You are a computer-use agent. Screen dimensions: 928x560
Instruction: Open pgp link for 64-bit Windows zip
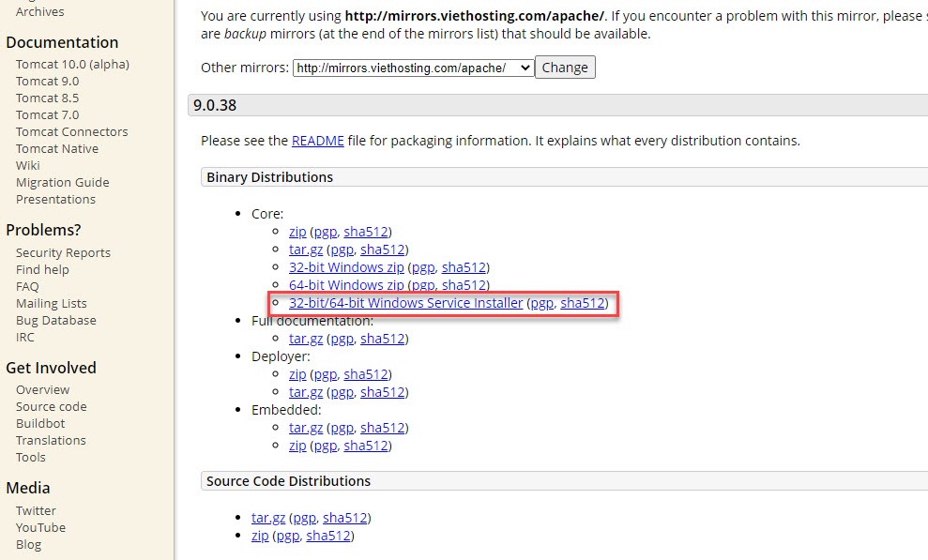click(x=423, y=285)
